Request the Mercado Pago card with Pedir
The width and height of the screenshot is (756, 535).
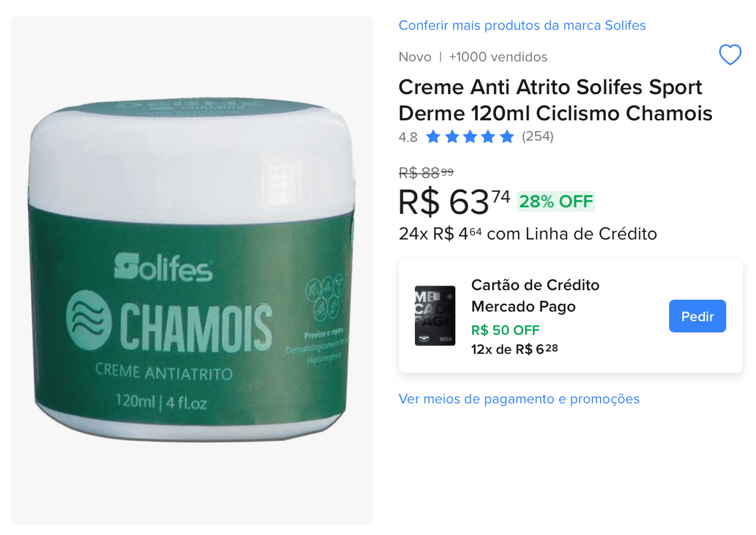[x=697, y=316]
